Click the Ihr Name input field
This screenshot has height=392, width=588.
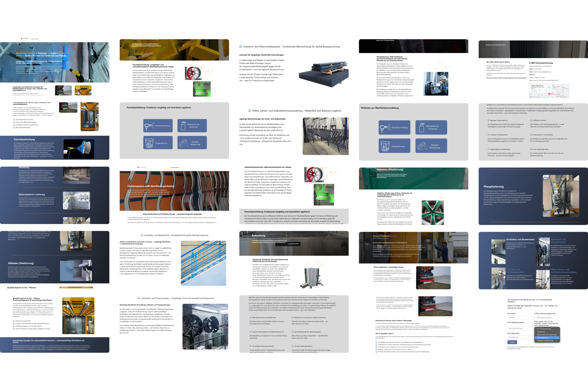(520, 318)
